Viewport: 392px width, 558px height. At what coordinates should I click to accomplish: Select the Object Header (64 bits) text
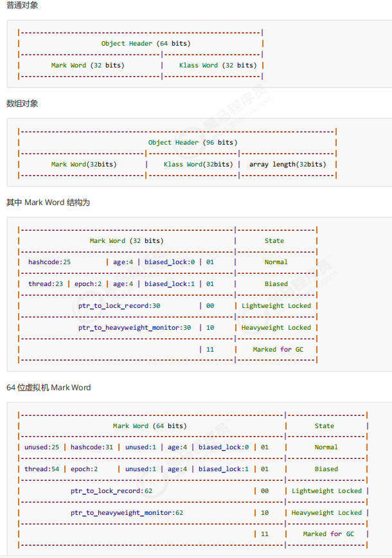pos(146,44)
